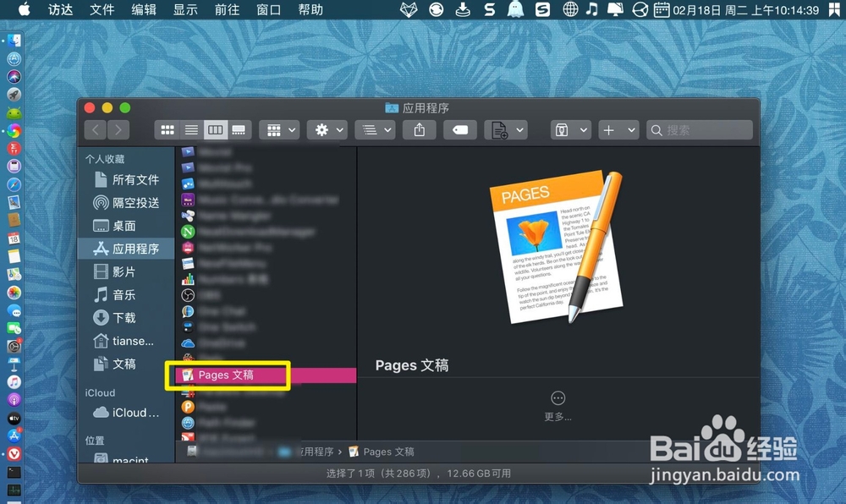This screenshot has width=846, height=504.
Task: Open Music app in the Dock
Action: point(14,382)
